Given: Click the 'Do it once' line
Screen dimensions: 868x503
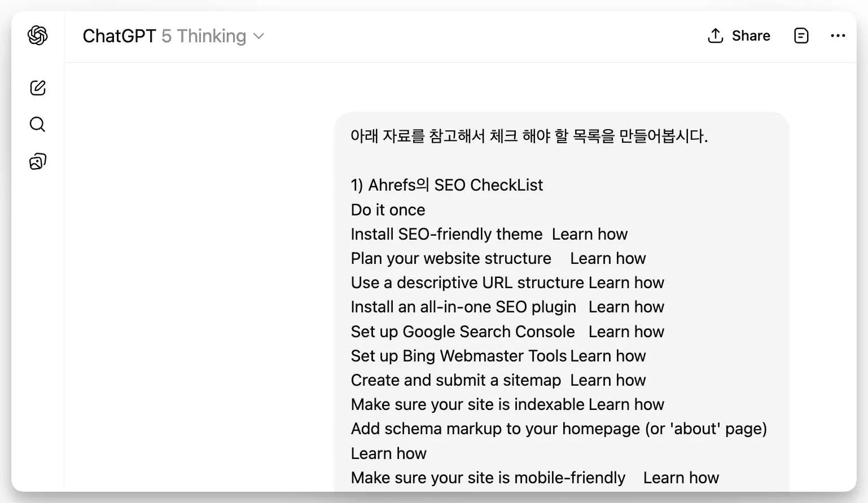Looking at the screenshot, I should [388, 210].
